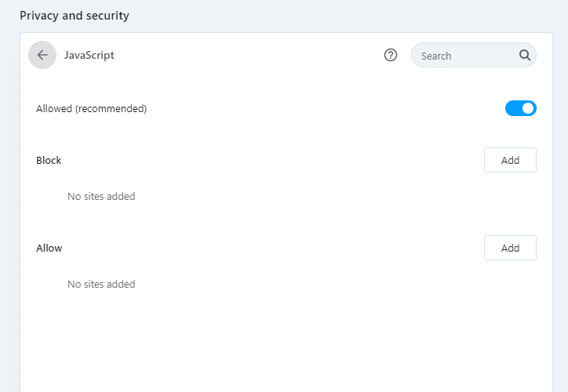568x392 pixels.
Task: Click the Allowed (recommended) label text
Action: pyautogui.click(x=91, y=109)
